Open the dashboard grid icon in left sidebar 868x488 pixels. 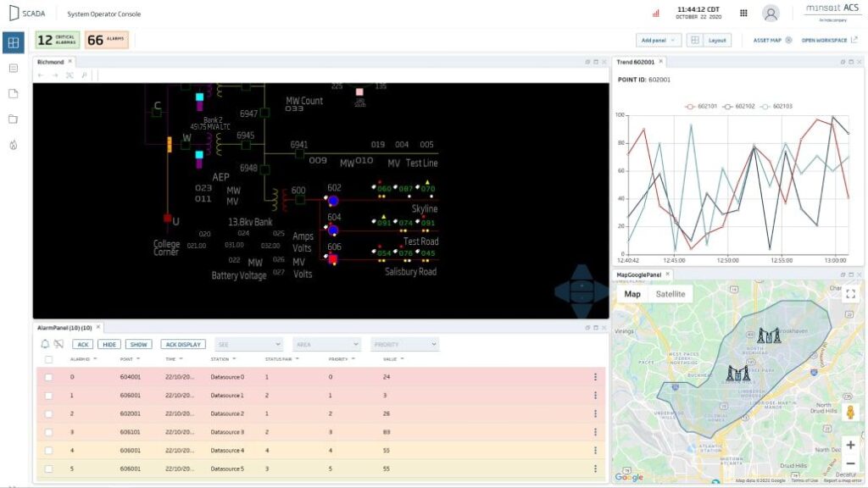coord(14,42)
